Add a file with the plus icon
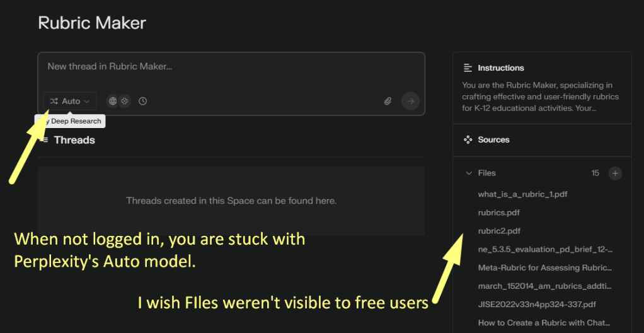644x333 pixels. [615, 173]
